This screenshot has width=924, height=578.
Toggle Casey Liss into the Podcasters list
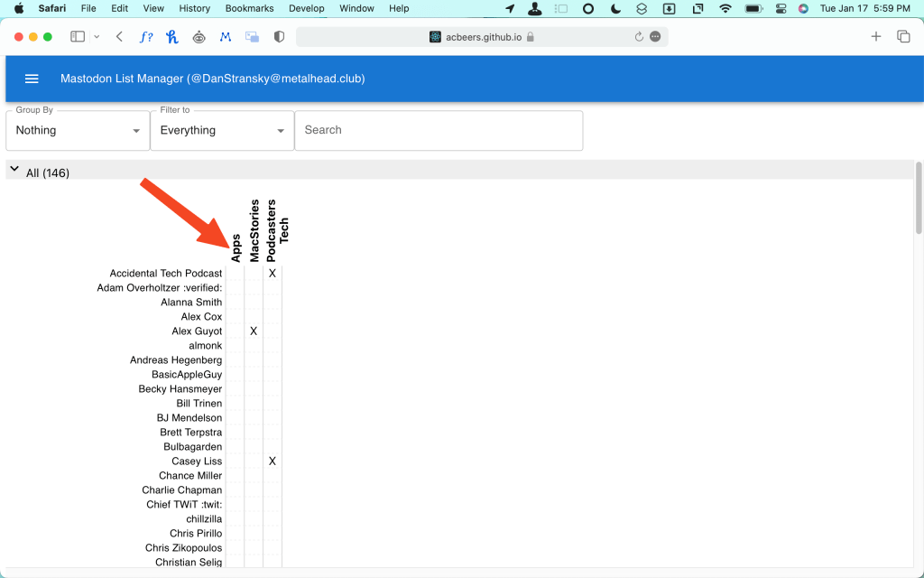pyautogui.click(x=272, y=461)
